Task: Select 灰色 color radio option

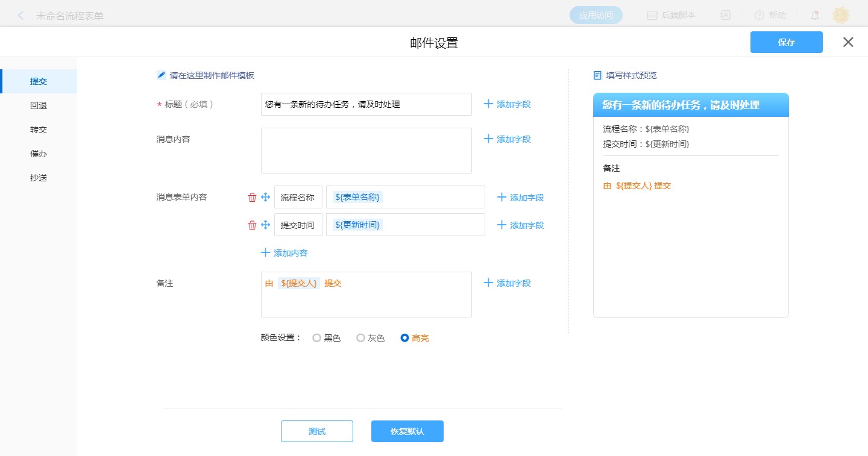Action: pos(361,339)
